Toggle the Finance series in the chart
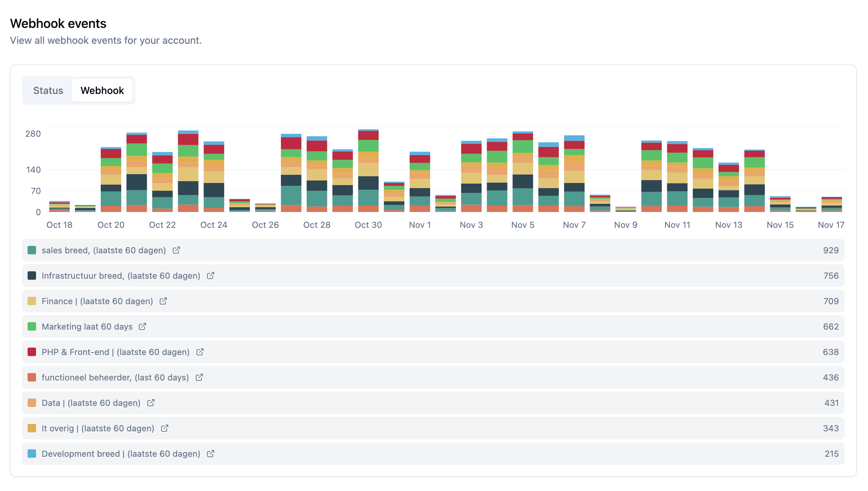The height and width of the screenshot is (491, 868). tap(97, 301)
